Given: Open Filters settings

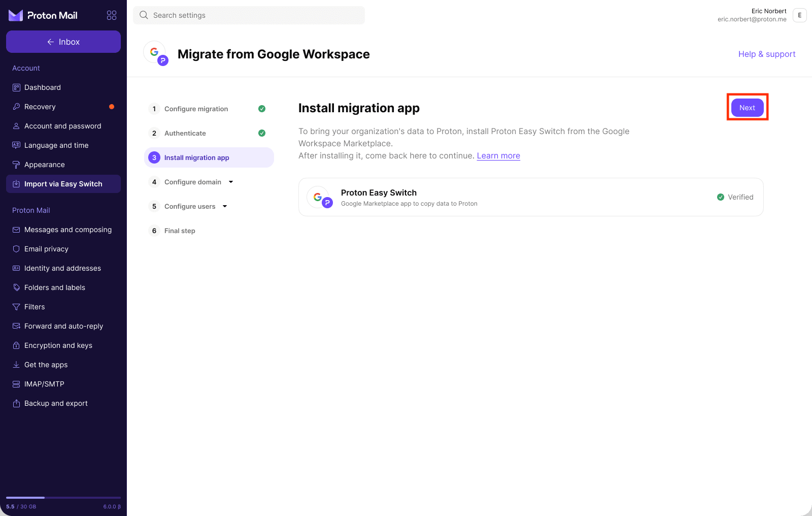Looking at the screenshot, I should [x=63, y=307].
